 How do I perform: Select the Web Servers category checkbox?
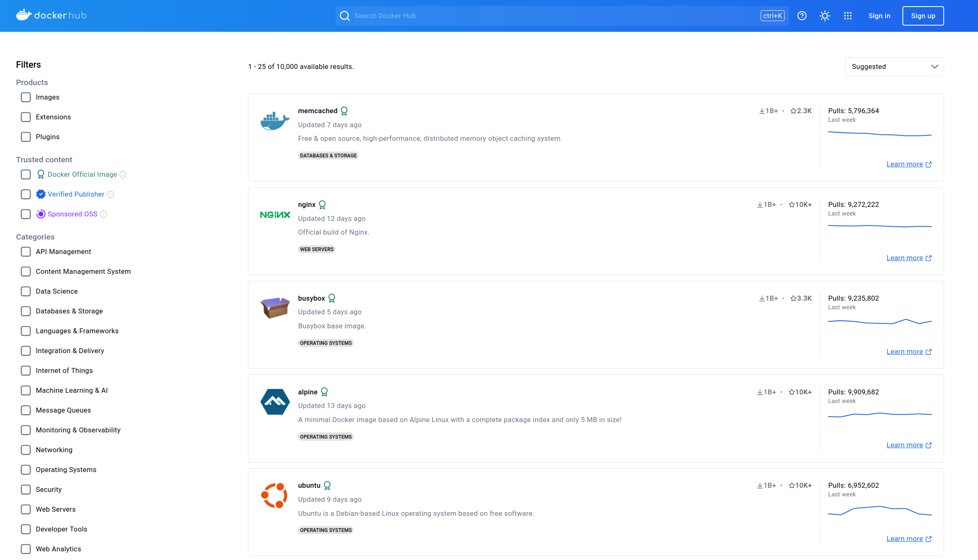[x=26, y=510]
